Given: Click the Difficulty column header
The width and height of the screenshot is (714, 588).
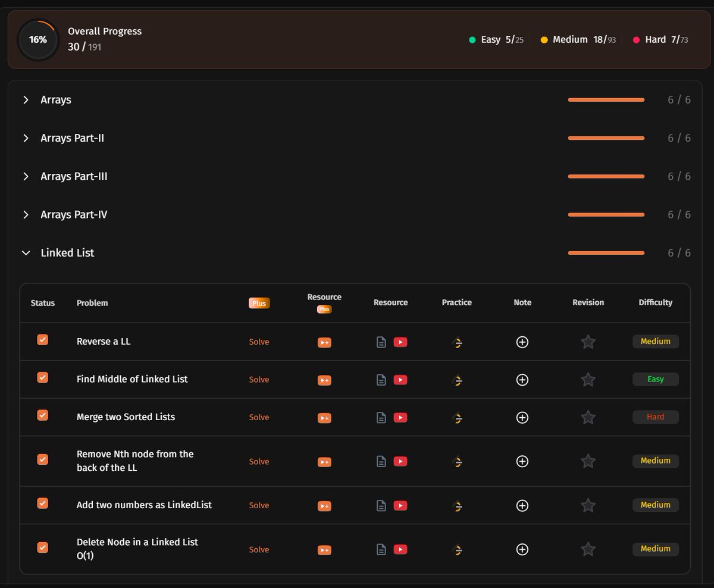Looking at the screenshot, I should click(x=655, y=302).
